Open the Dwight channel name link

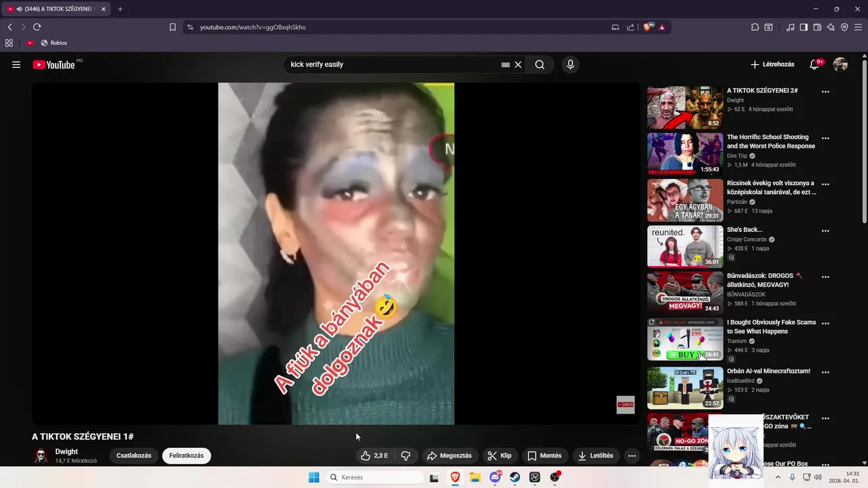pyautogui.click(x=66, y=451)
